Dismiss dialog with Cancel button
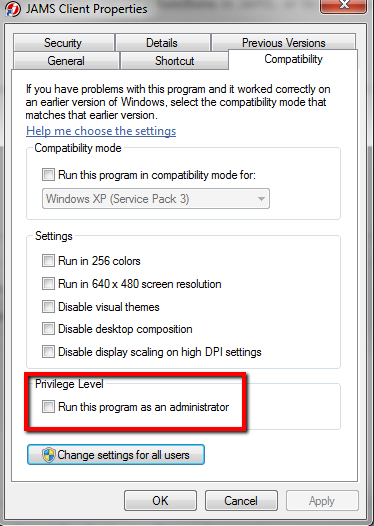 click(241, 501)
